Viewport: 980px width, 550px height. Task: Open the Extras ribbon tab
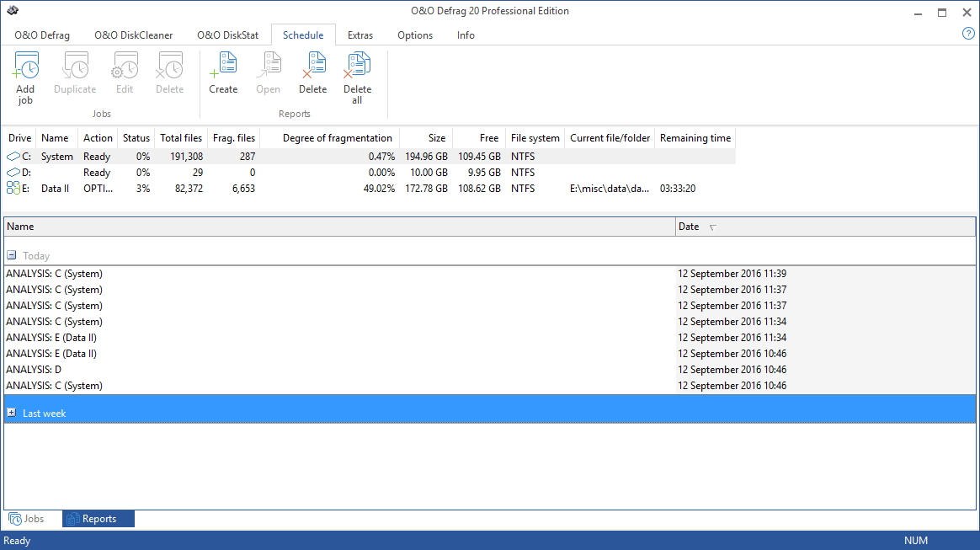[360, 35]
